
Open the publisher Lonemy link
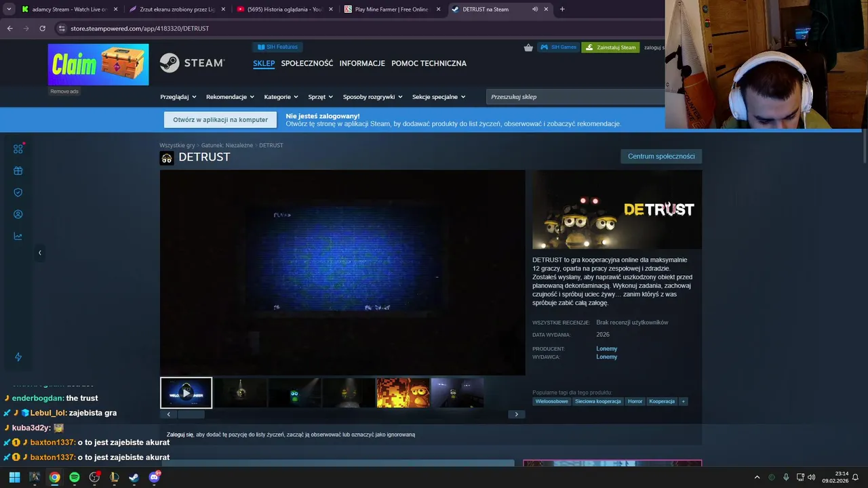tap(607, 357)
